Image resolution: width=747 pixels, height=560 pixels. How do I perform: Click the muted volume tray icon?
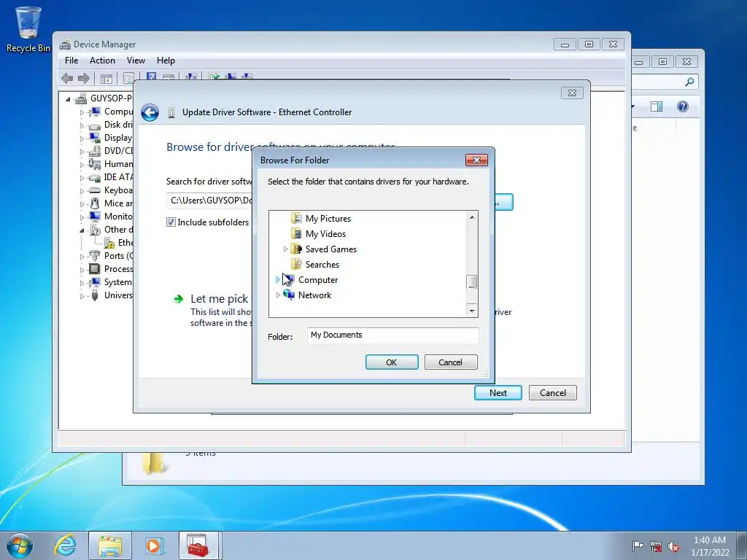(673, 546)
